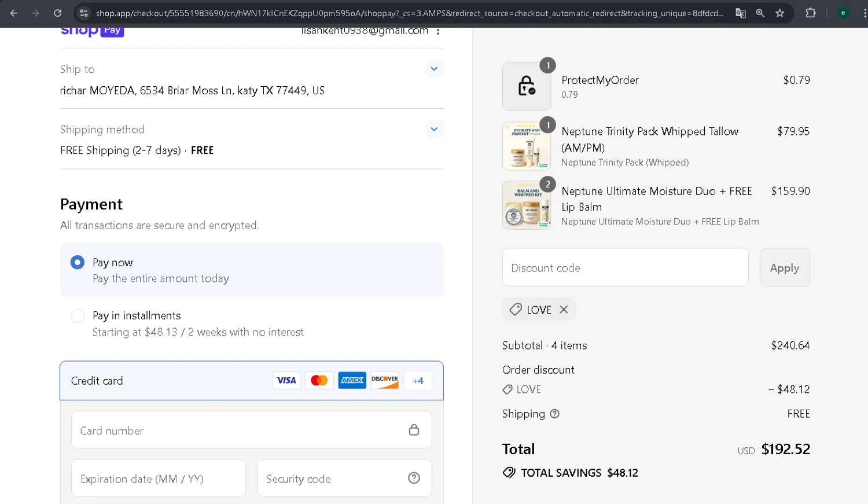Go back to the previous page
The height and width of the screenshot is (504, 868).
[14, 13]
